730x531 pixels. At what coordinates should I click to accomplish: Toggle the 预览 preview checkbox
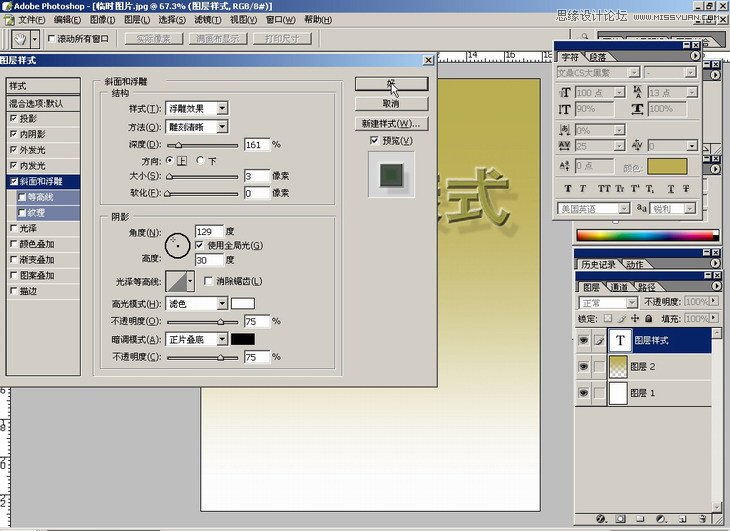(x=374, y=140)
